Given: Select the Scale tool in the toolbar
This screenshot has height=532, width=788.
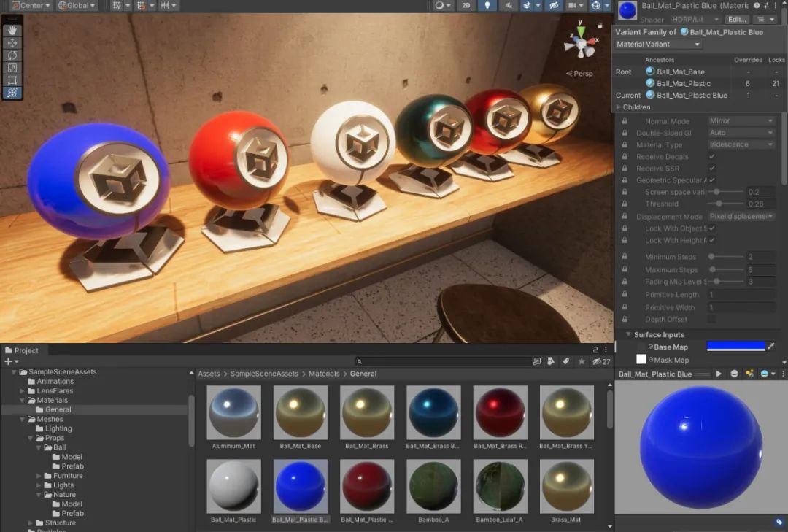Looking at the screenshot, I should [11, 68].
